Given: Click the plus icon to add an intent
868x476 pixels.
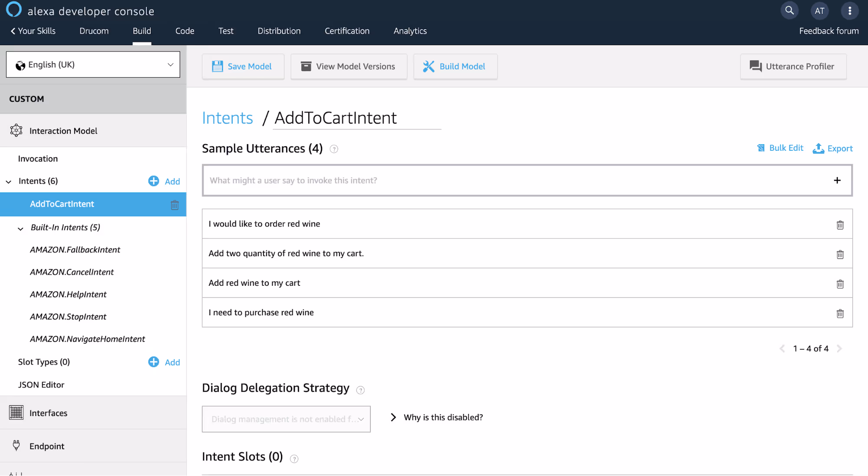Looking at the screenshot, I should 154,181.
